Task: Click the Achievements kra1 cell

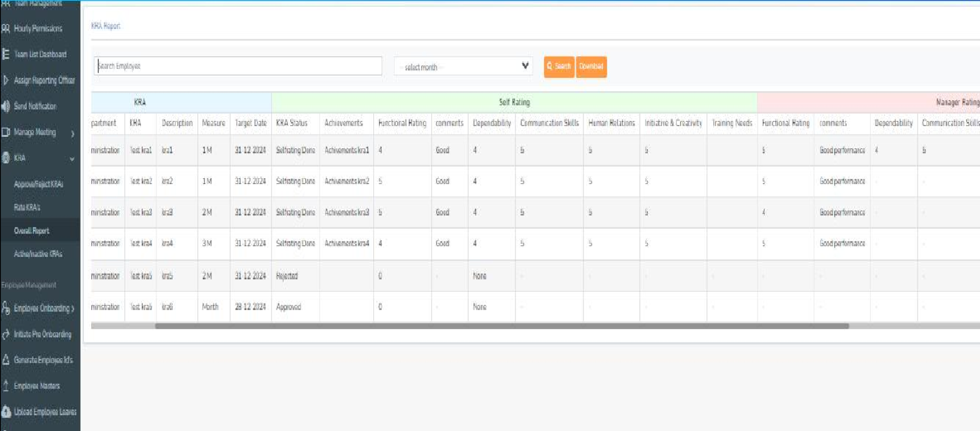Action: 346,151
